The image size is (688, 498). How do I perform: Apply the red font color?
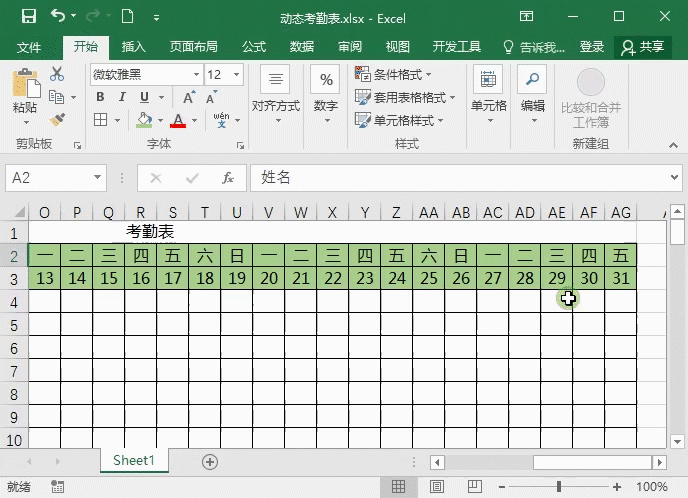(x=178, y=120)
